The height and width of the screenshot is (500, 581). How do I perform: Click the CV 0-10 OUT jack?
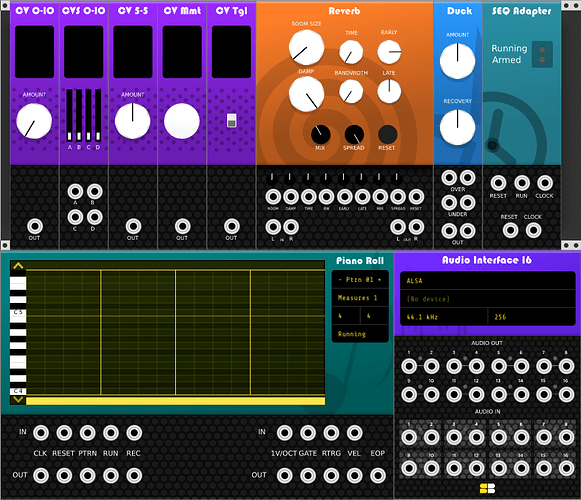coord(35,226)
